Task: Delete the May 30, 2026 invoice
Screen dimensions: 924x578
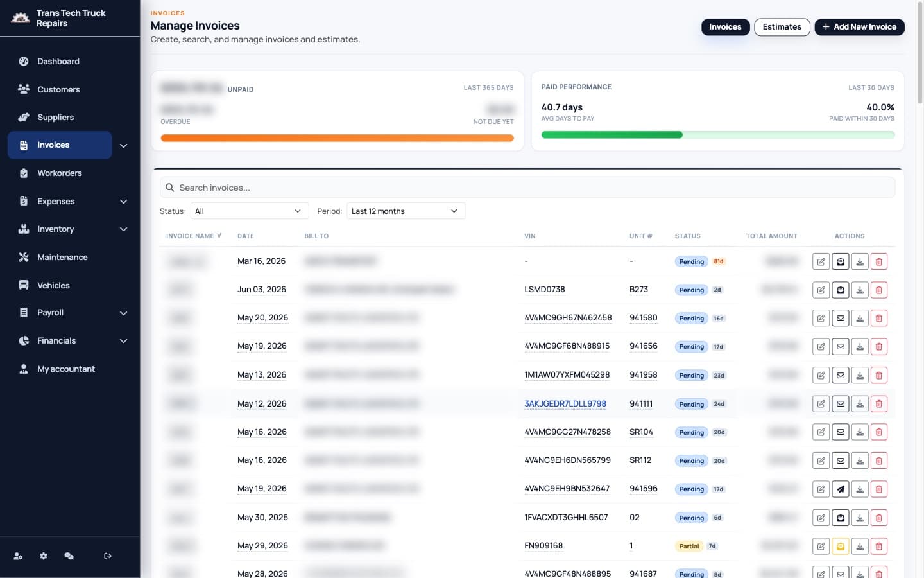Action: click(x=879, y=518)
